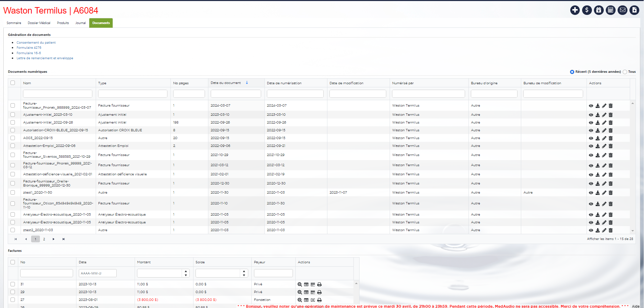Decrease the Solde filter spinner value
Screen dimensions: 644x308
[x=244, y=275]
